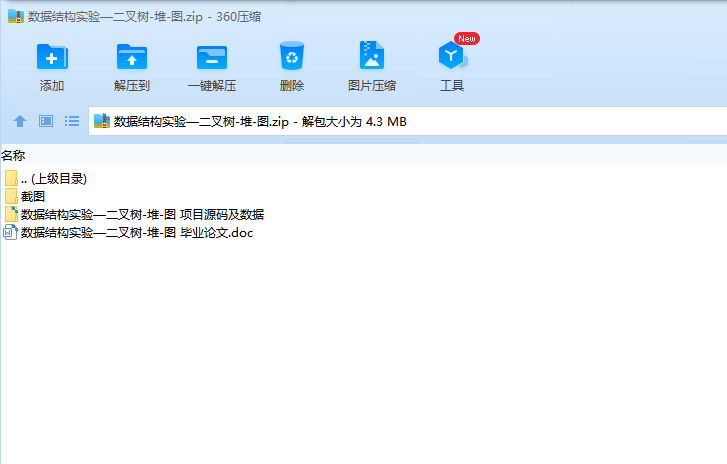Click the zip archive icon in path bar
This screenshot has height=464, width=727.
point(102,121)
